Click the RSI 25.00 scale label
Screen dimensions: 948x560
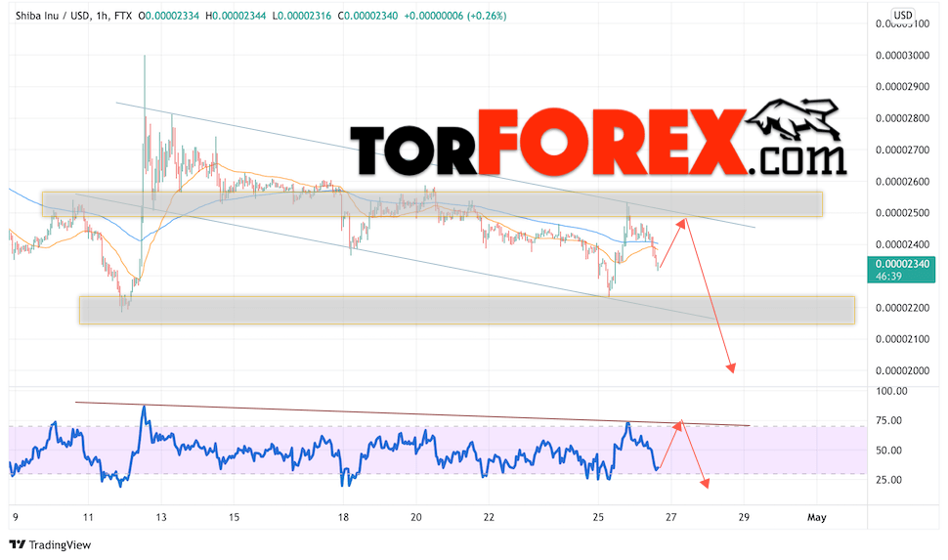[888, 480]
